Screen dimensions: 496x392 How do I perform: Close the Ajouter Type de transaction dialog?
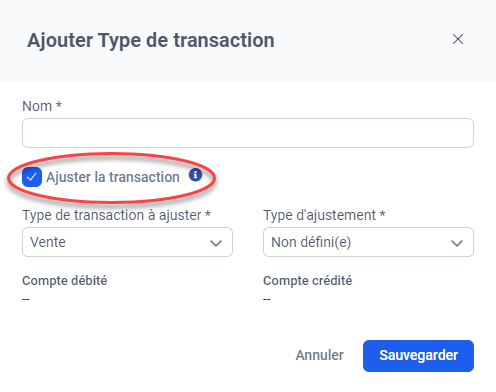(458, 39)
